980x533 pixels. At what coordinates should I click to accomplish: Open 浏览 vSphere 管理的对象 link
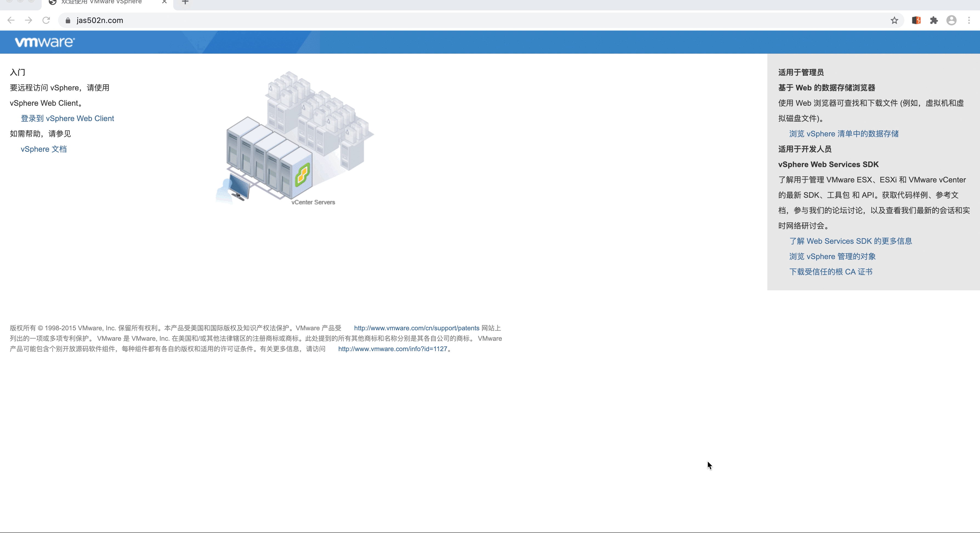pos(832,257)
